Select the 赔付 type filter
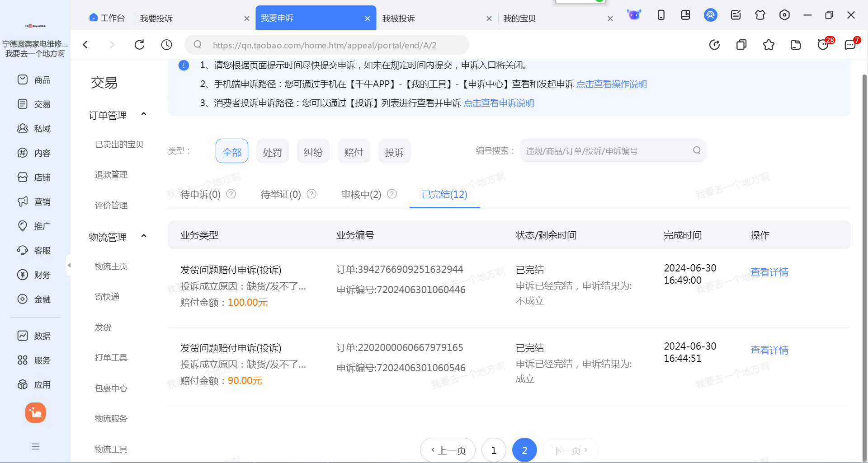Viewport: 868px width, 463px height. pyautogui.click(x=354, y=151)
